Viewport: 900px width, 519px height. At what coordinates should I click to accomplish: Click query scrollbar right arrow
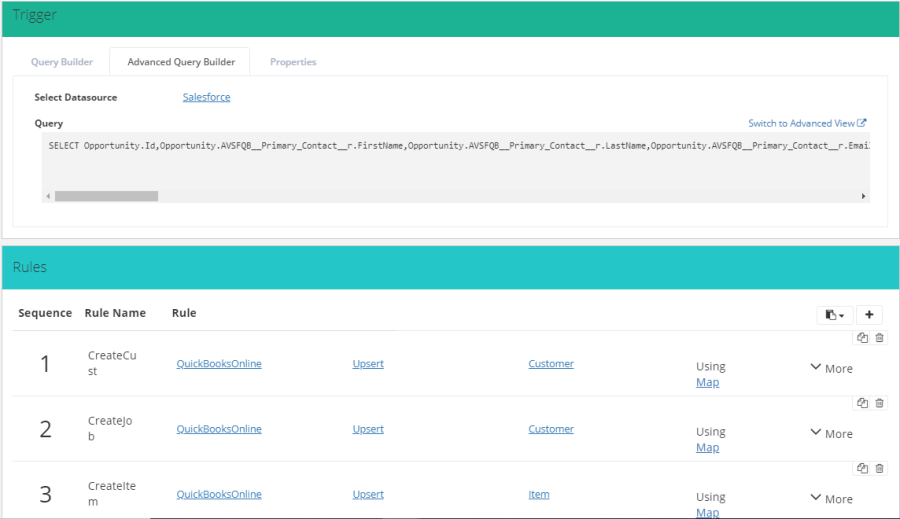point(863,197)
